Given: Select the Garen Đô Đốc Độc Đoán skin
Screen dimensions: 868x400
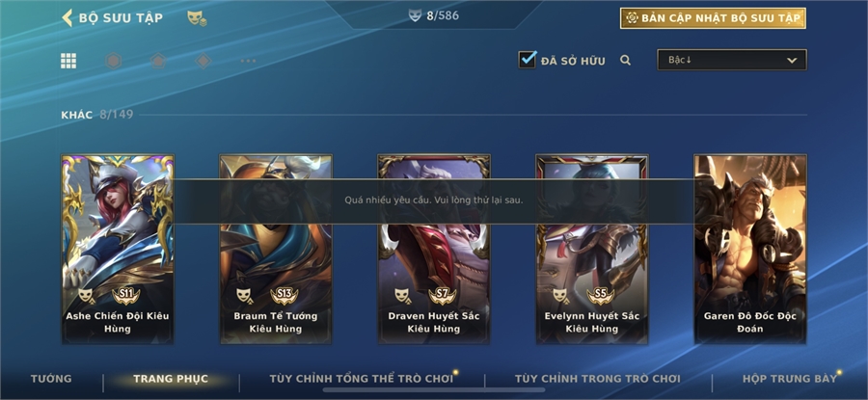Looking at the screenshot, I should (750, 250).
